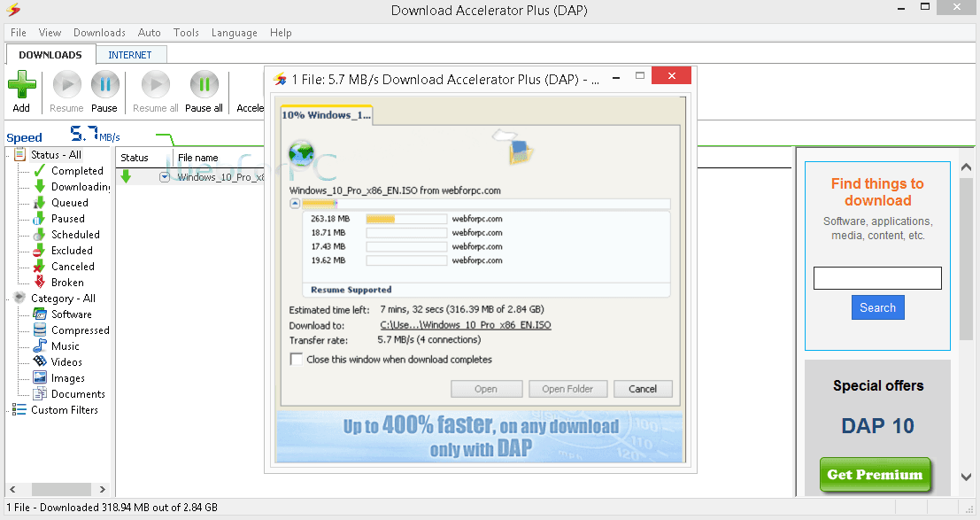The image size is (980, 520).
Task: Switch to the INTERNET tab
Action: [x=130, y=55]
